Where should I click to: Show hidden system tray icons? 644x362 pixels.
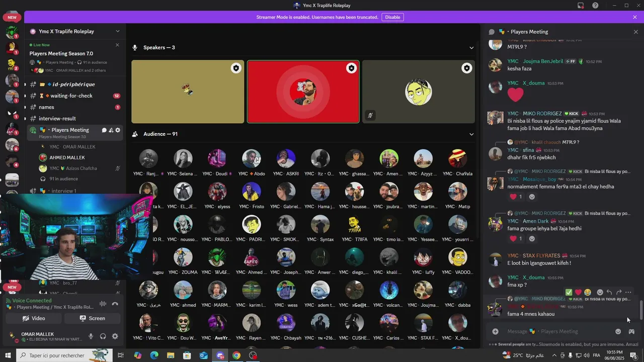pyautogui.click(x=554, y=355)
